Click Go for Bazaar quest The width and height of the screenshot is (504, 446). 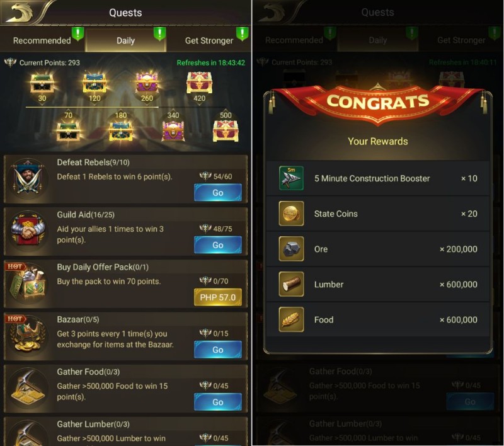217,350
